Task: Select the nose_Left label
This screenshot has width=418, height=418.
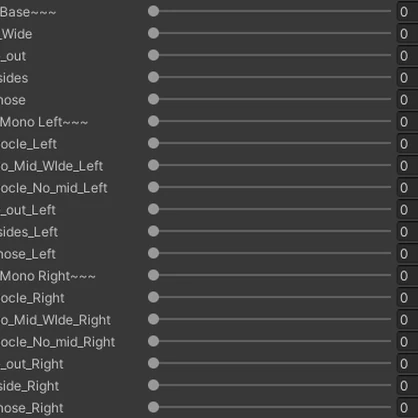Action: (x=28, y=254)
